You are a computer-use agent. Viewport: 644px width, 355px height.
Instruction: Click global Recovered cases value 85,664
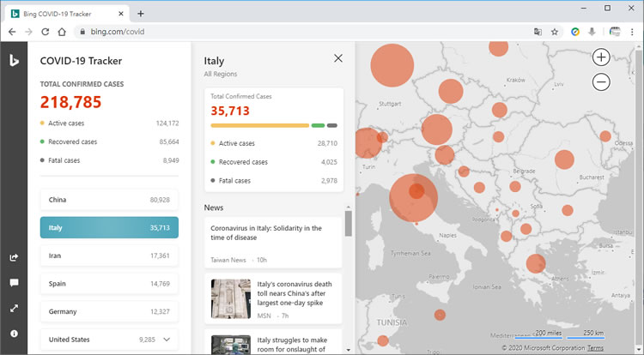pos(169,141)
